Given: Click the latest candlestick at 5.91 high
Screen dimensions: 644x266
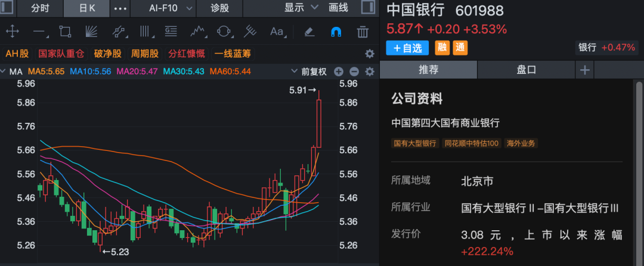Looking at the screenshot, I should (x=319, y=122).
